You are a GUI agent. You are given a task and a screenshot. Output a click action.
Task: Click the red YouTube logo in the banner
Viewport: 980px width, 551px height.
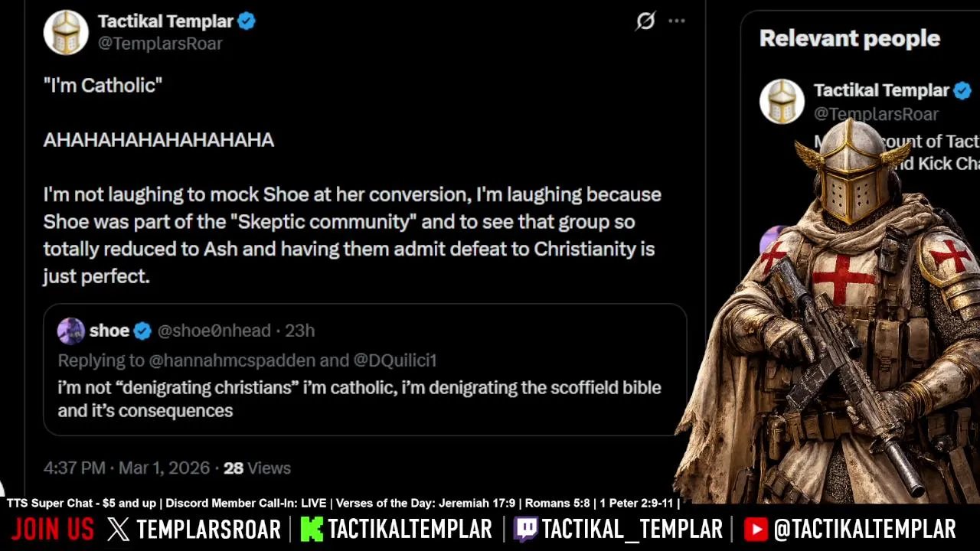click(756, 529)
